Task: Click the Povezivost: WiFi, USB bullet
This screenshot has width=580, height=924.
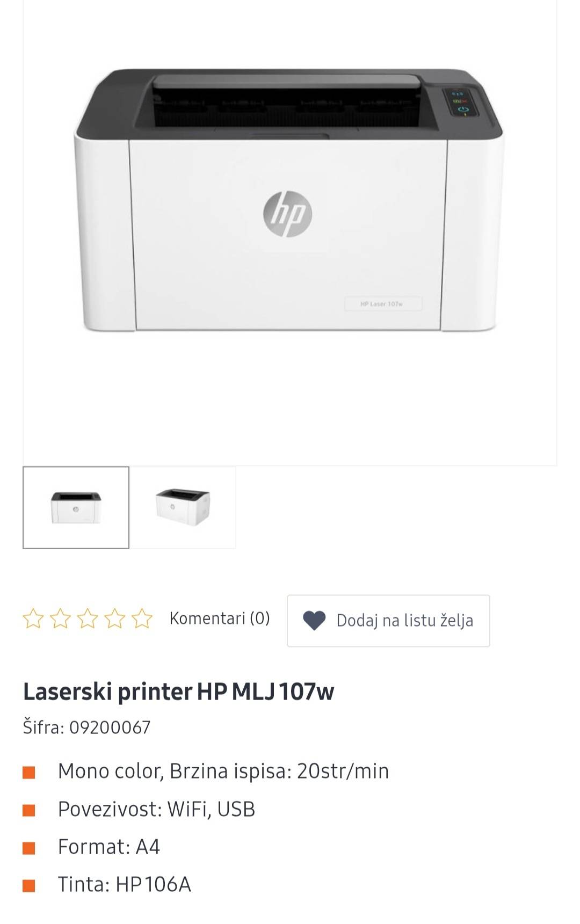Action: (156, 809)
